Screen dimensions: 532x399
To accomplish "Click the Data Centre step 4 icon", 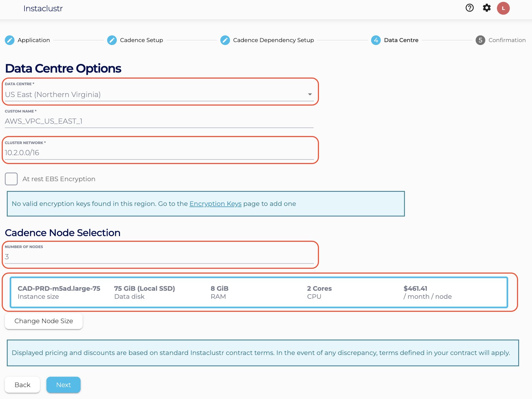I will point(376,40).
